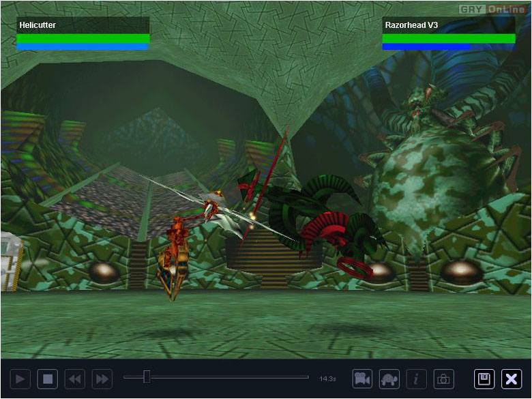Take a snapshot with the photo camera icon

click(443, 379)
